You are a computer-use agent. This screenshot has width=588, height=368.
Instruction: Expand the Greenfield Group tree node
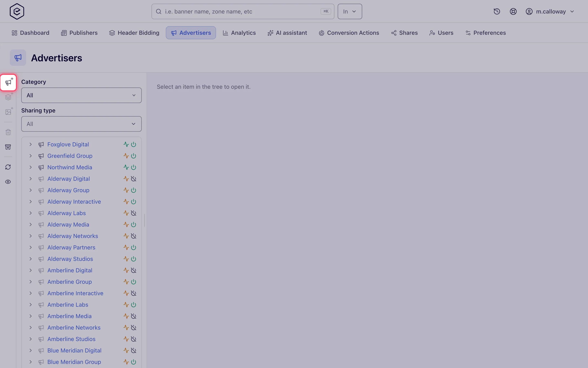[x=30, y=156]
